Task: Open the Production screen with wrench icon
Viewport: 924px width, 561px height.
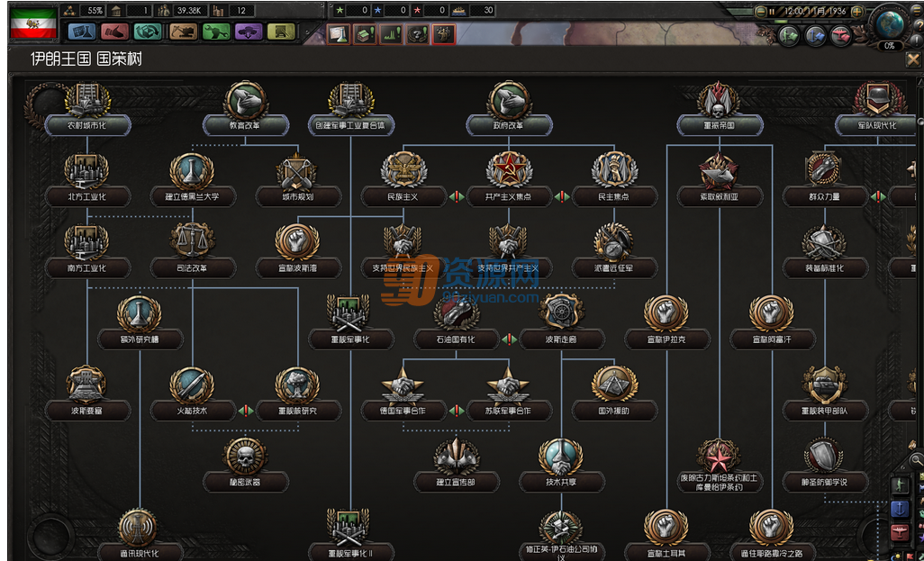Action: (216, 32)
